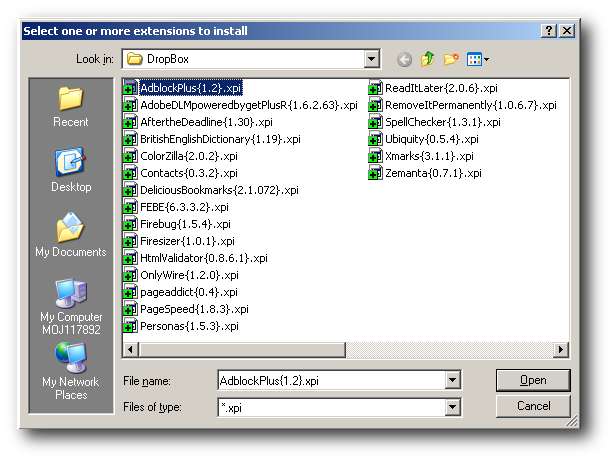Viewport: 614px width, 462px height.
Task: Click the horizontal scrollbar right arrow
Action: pos(561,349)
